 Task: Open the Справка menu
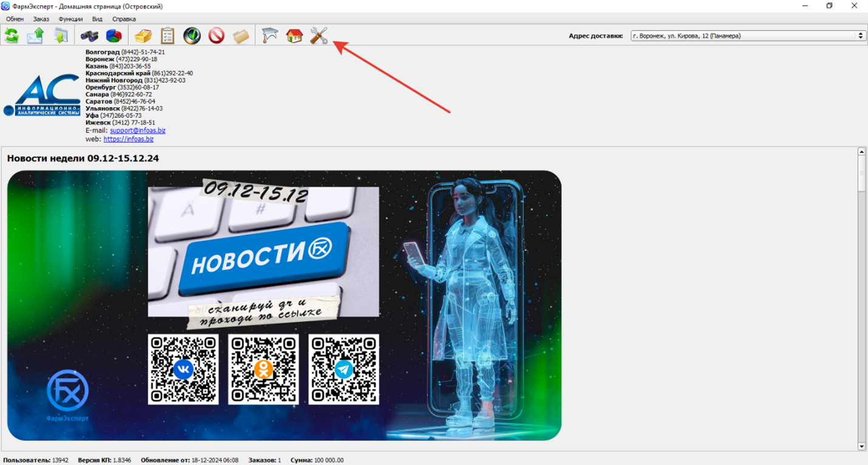pos(124,19)
